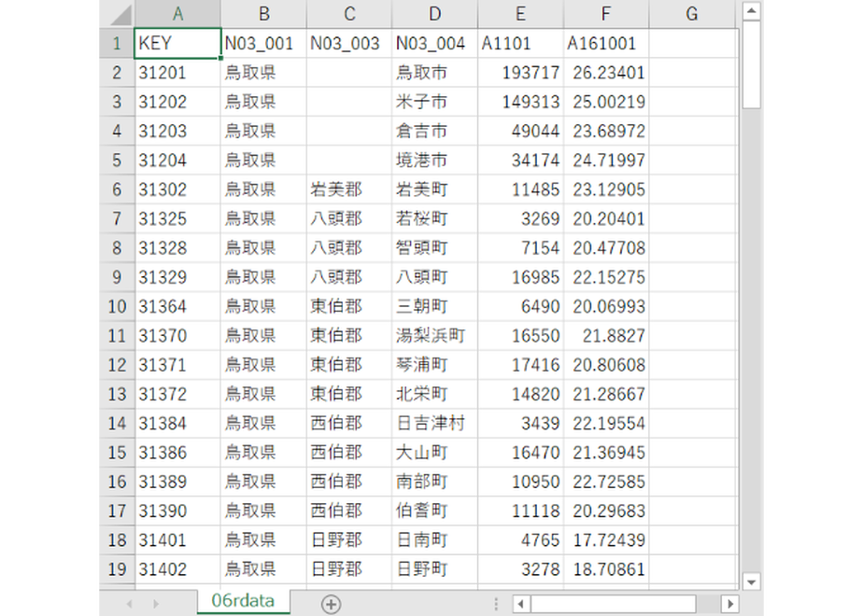Image resolution: width=863 pixels, height=616 pixels.
Task: Select cell containing 31384
Action: coord(177,423)
